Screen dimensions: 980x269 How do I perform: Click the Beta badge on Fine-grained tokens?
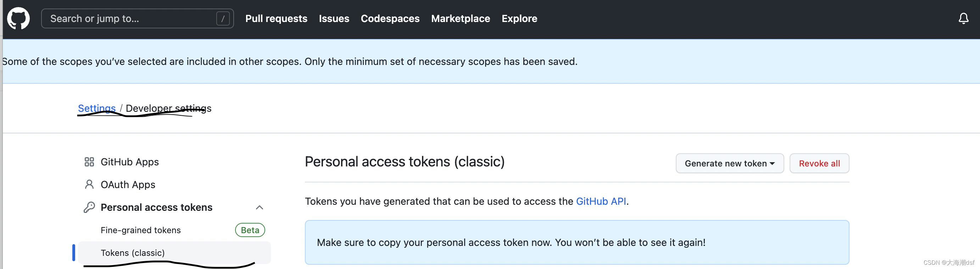[x=250, y=230]
